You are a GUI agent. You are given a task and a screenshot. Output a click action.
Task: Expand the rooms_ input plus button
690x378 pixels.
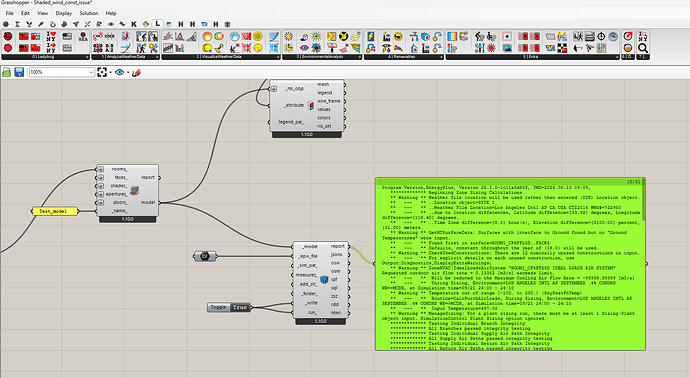point(101,169)
